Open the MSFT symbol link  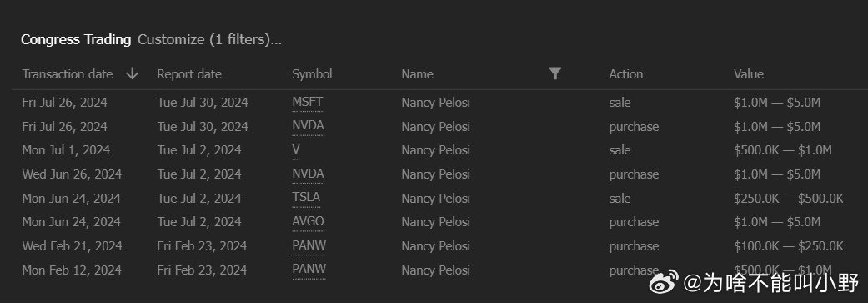[x=307, y=103]
